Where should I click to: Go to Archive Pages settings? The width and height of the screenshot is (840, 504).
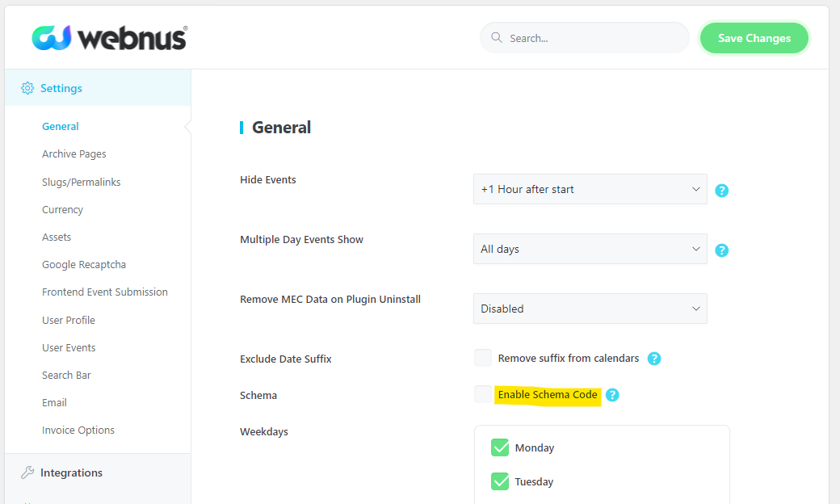(x=74, y=154)
